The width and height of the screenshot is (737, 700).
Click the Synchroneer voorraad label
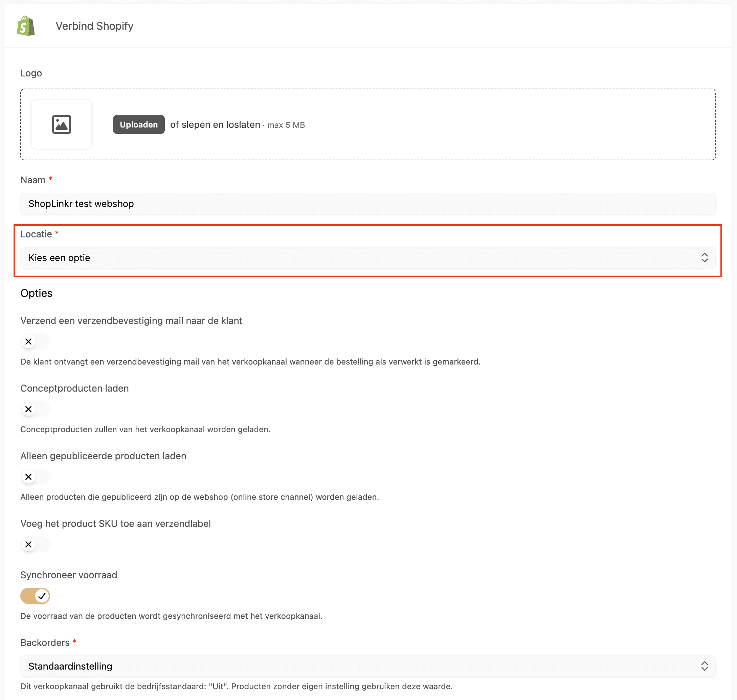click(69, 575)
